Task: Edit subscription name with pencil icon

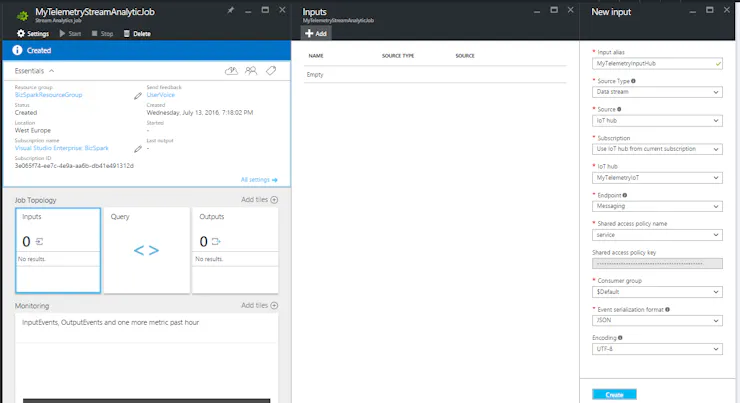Action: [x=137, y=149]
